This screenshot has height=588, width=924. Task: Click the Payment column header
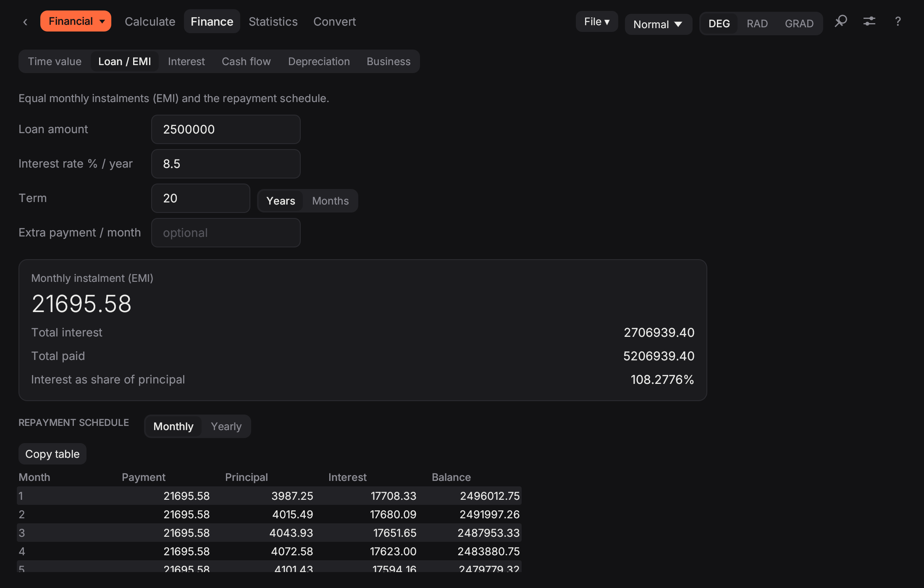point(144,477)
